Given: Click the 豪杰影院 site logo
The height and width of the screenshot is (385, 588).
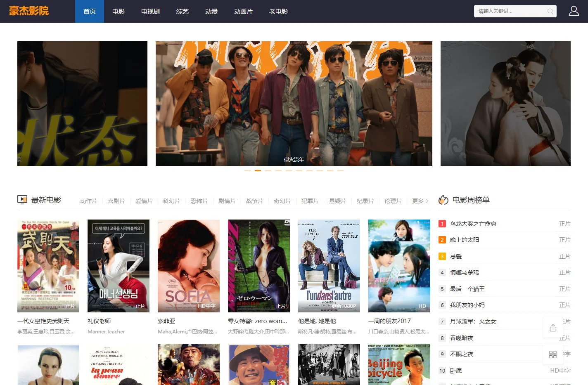Looking at the screenshot, I should click(29, 11).
